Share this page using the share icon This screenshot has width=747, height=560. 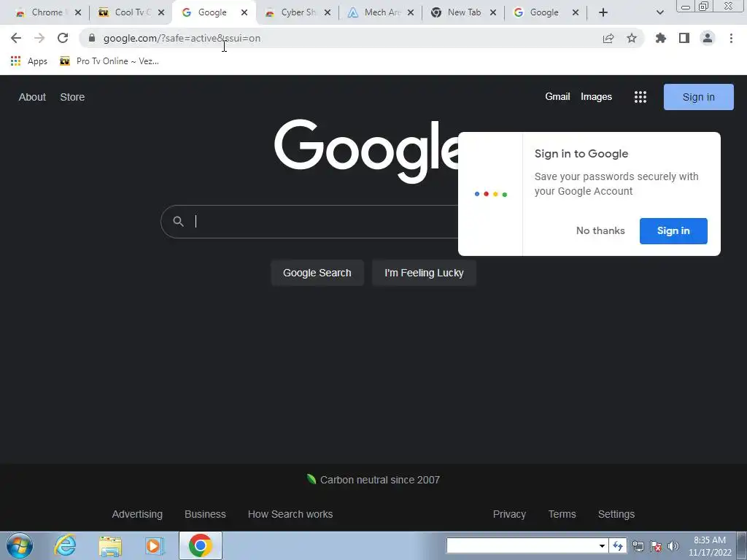[608, 38]
